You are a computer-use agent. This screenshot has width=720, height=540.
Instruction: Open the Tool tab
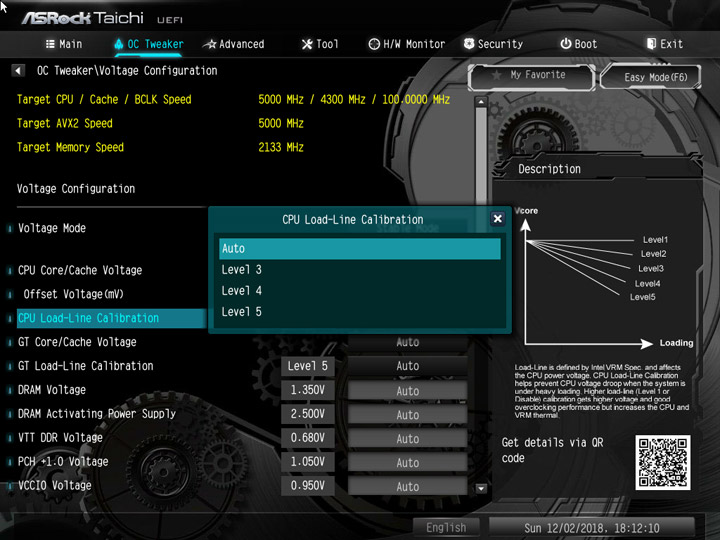coord(320,44)
